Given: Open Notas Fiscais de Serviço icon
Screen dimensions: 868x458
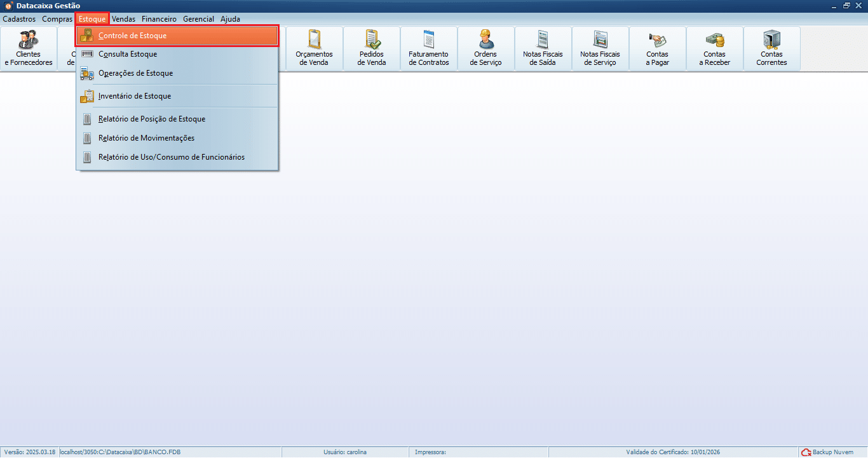Looking at the screenshot, I should click(600, 48).
